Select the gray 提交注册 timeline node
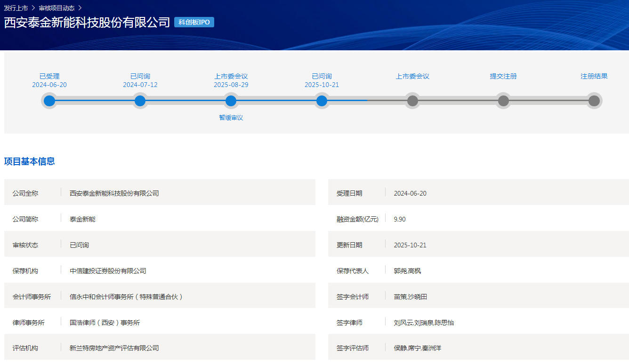 tap(503, 101)
